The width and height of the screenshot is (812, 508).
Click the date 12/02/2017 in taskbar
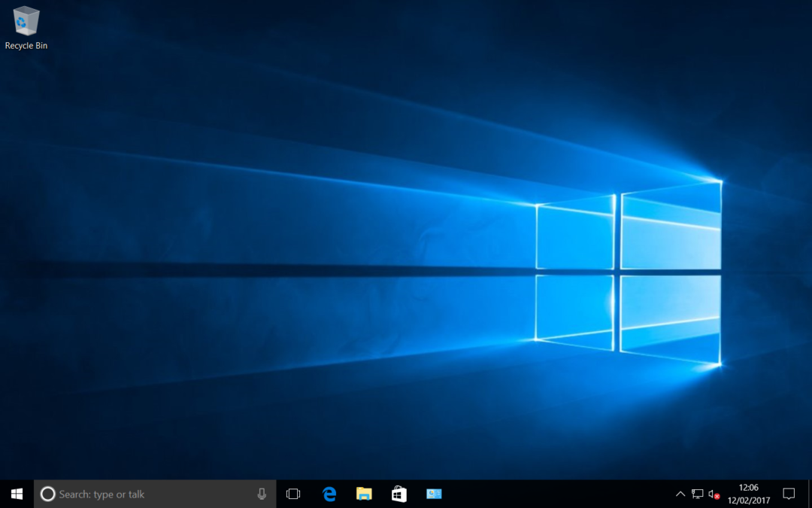coord(748,500)
